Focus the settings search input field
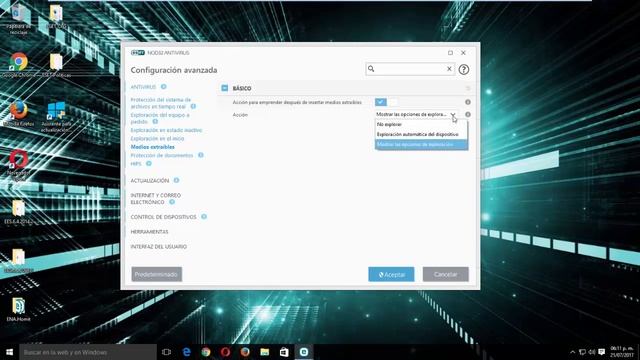The width and height of the screenshot is (640, 360). coord(410,69)
